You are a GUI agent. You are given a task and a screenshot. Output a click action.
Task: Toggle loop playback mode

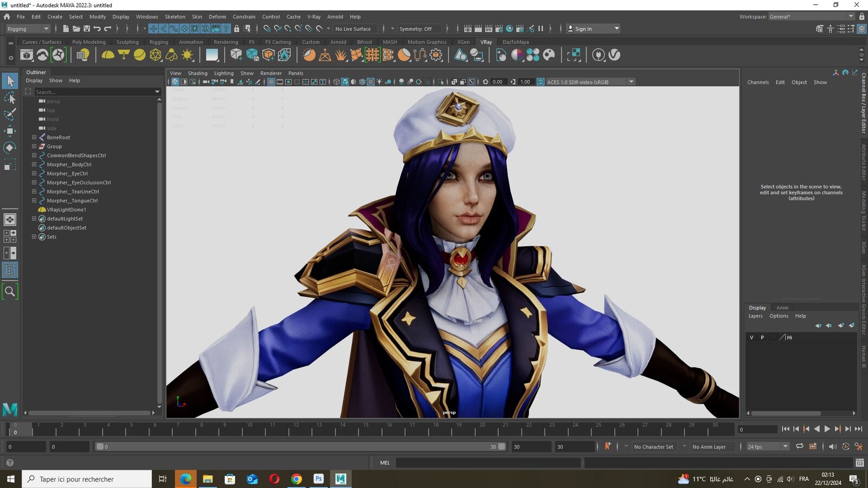[x=799, y=446]
